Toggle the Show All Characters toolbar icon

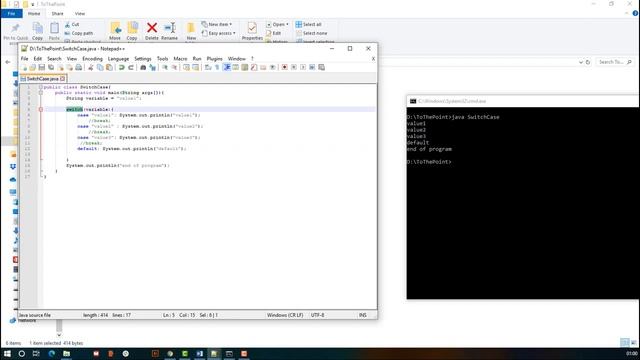pyautogui.click(x=217, y=67)
